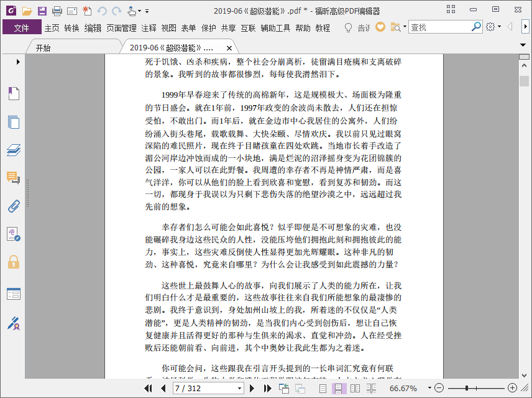
Task: Open the 编辑 ribbon tab
Action: click(93, 28)
